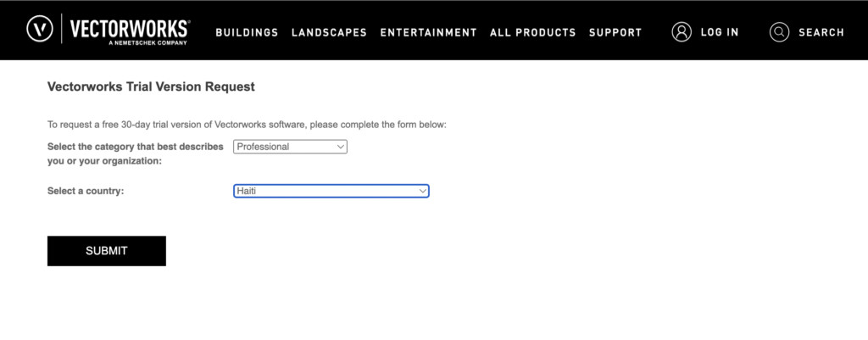This screenshot has width=868, height=340.
Task: Open the Haiti country dropdown
Action: tap(331, 191)
